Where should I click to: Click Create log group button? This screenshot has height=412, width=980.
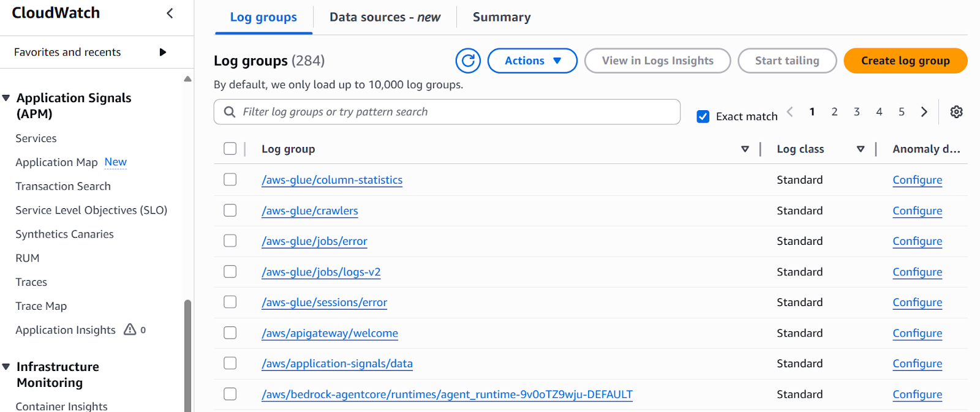pos(905,61)
